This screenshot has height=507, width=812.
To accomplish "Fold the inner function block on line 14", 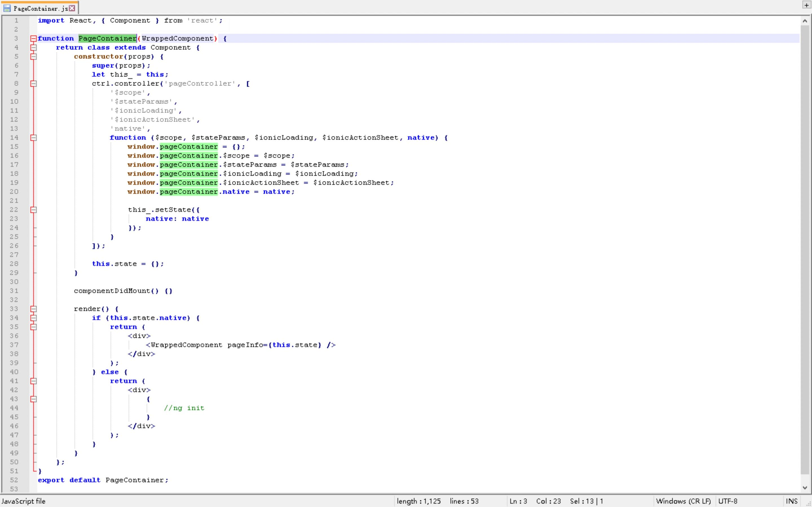I will pos(33,138).
